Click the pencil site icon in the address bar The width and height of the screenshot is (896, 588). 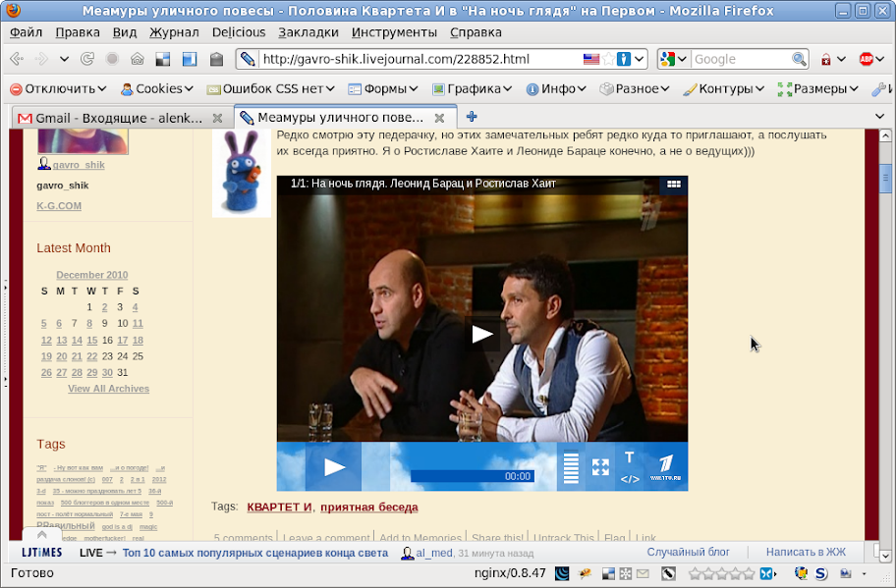pos(248,59)
